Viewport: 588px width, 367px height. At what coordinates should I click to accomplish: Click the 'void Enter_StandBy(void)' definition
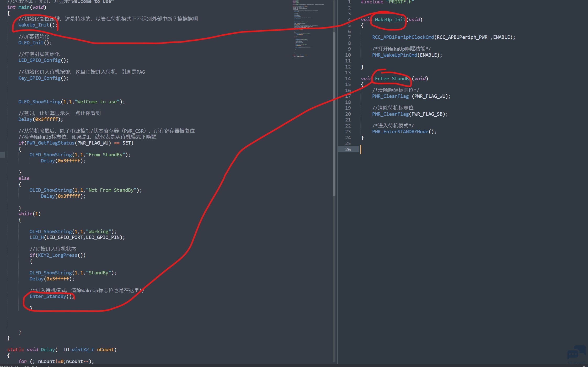point(394,79)
